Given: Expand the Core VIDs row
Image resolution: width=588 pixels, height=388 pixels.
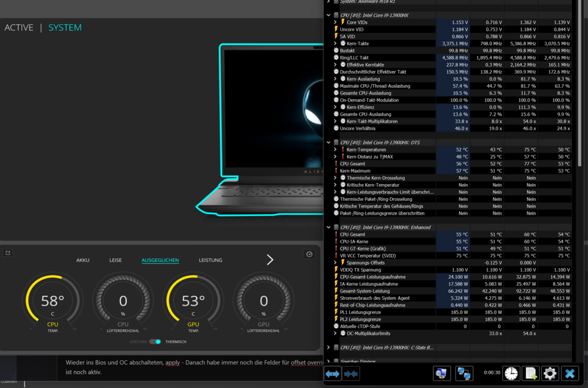Looking at the screenshot, I should point(335,22).
